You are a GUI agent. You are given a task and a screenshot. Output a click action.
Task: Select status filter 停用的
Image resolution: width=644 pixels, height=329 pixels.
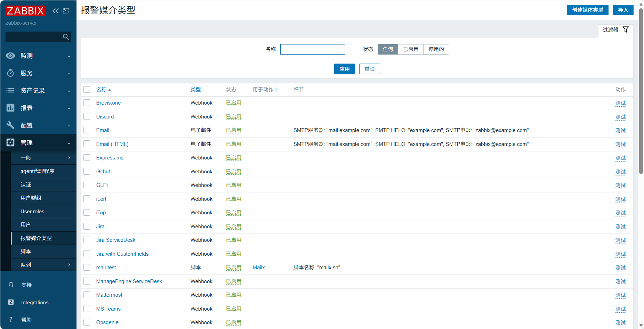(436, 49)
